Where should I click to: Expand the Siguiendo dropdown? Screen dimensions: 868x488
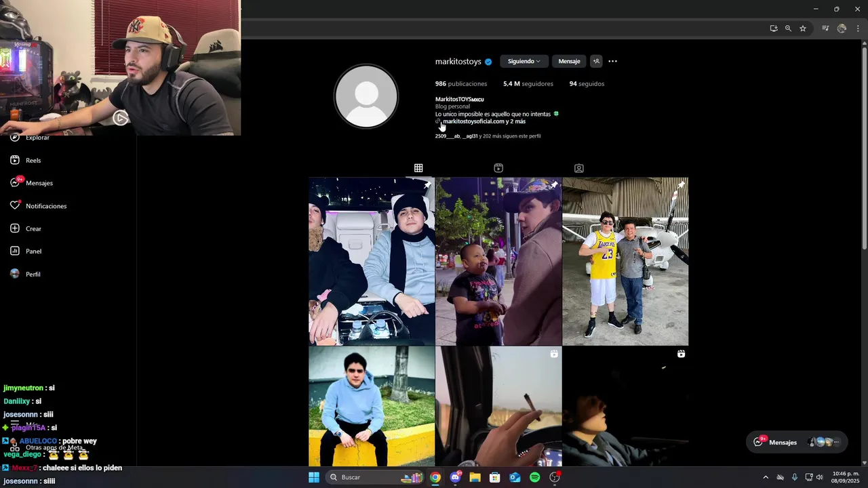[x=524, y=61]
